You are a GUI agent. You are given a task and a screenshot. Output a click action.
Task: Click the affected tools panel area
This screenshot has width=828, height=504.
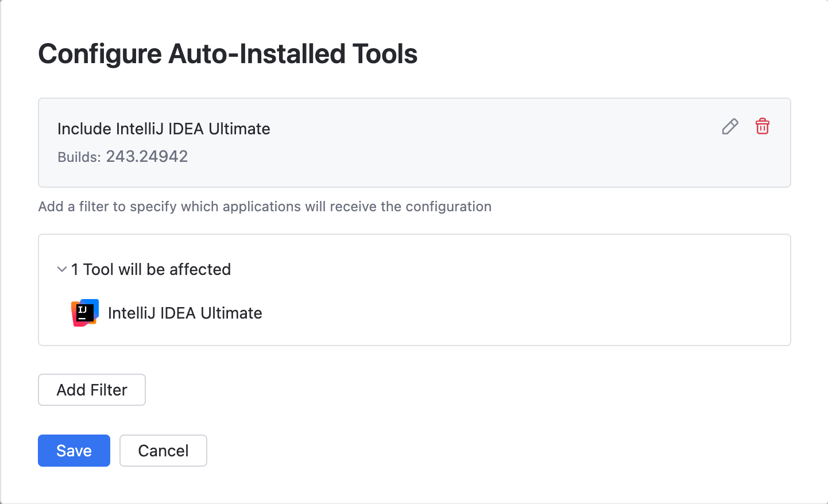point(415,290)
